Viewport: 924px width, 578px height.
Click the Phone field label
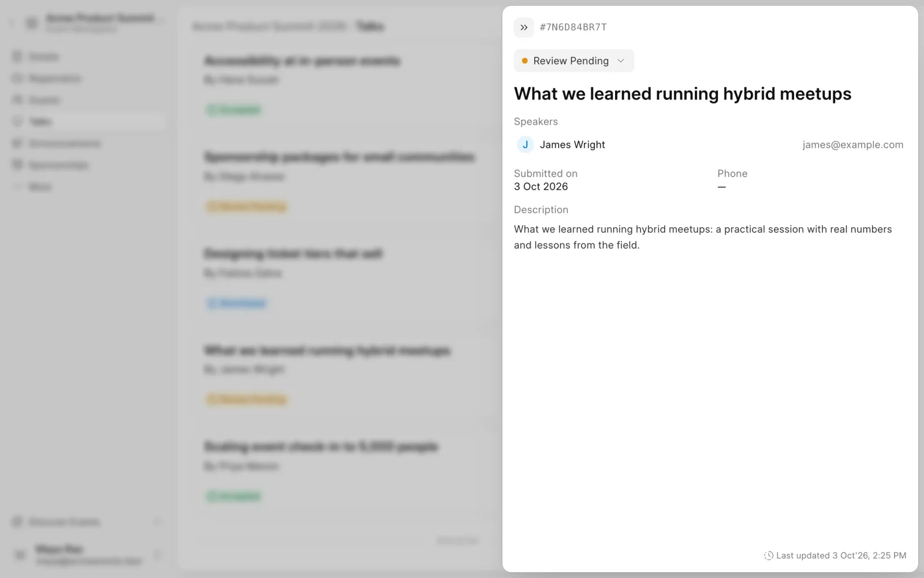click(732, 173)
